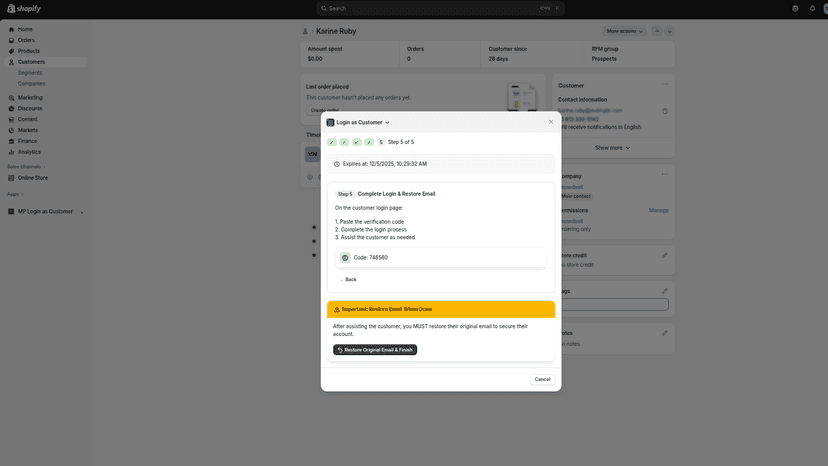Click the customer email link
The image size is (828, 466).
click(x=590, y=111)
